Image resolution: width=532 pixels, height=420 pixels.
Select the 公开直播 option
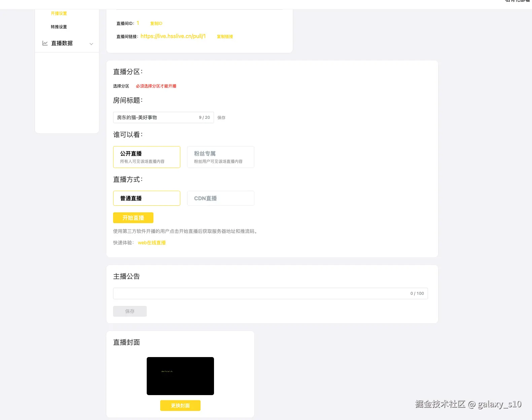[147, 157]
